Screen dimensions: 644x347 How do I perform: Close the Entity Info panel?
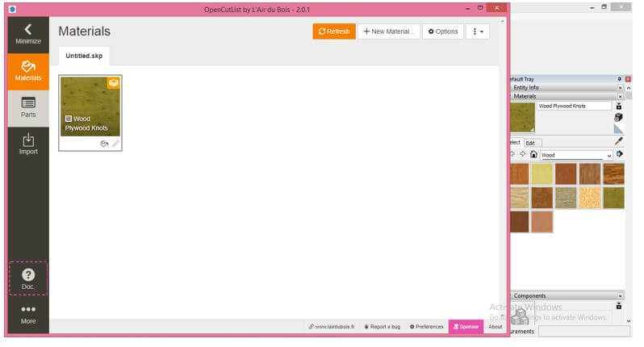point(620,88)
